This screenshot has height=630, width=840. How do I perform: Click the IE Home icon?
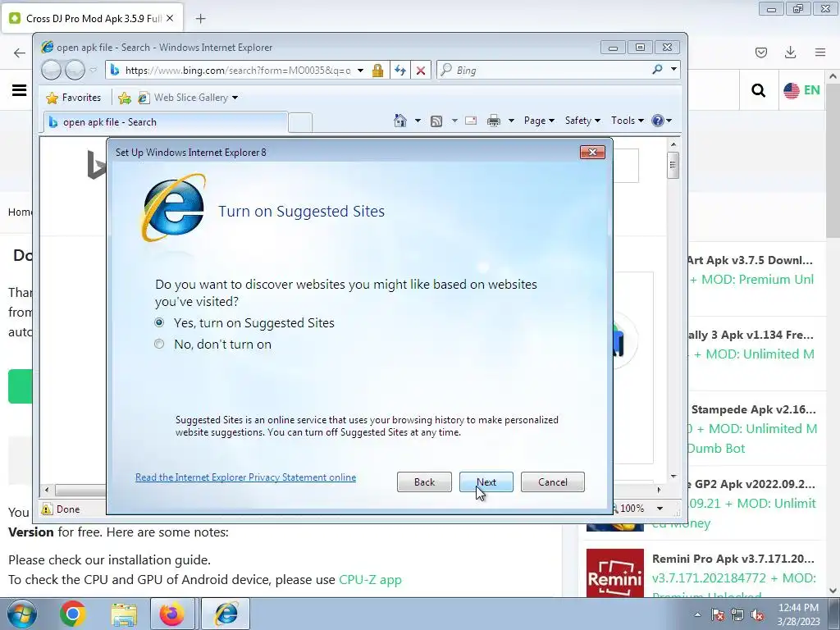400,121
